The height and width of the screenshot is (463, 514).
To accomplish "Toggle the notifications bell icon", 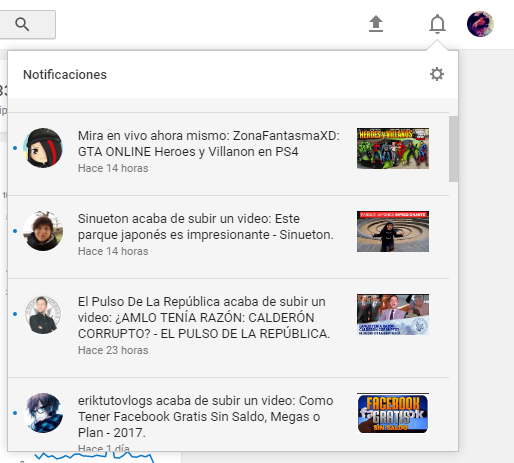I will pos(437,24).
